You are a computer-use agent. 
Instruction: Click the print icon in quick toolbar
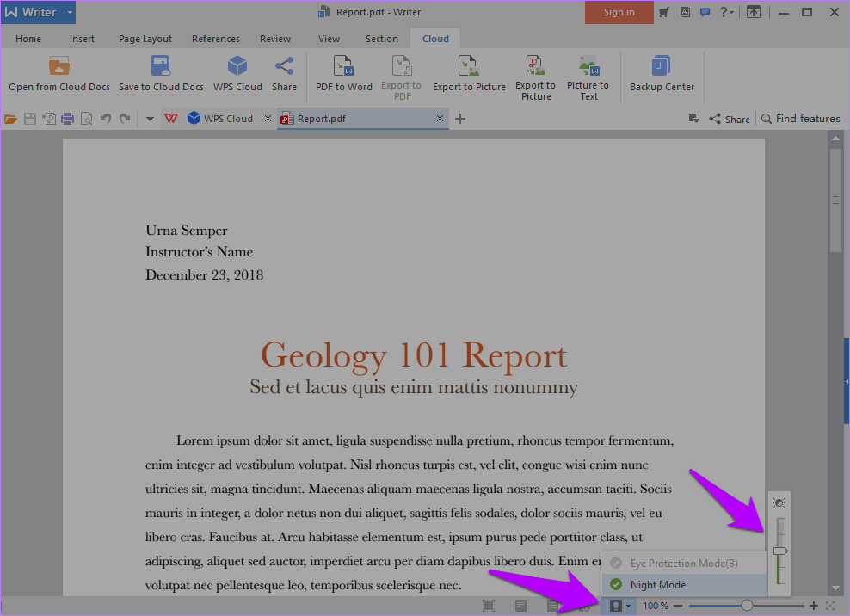67,119
